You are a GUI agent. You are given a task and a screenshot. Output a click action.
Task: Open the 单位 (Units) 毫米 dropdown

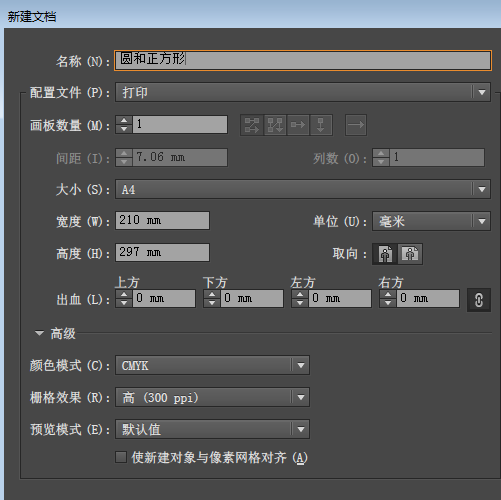(x=431, y=221)
